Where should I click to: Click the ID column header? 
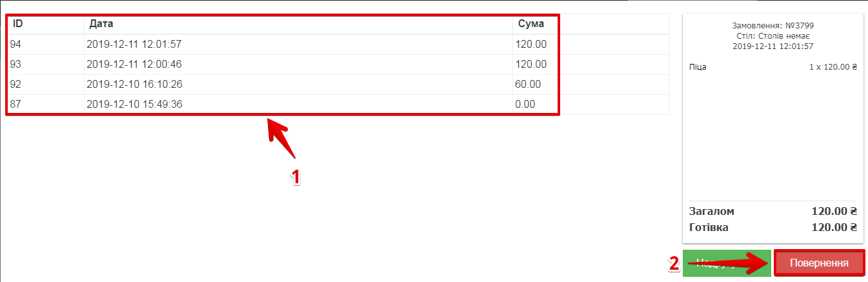pos(18,24)
